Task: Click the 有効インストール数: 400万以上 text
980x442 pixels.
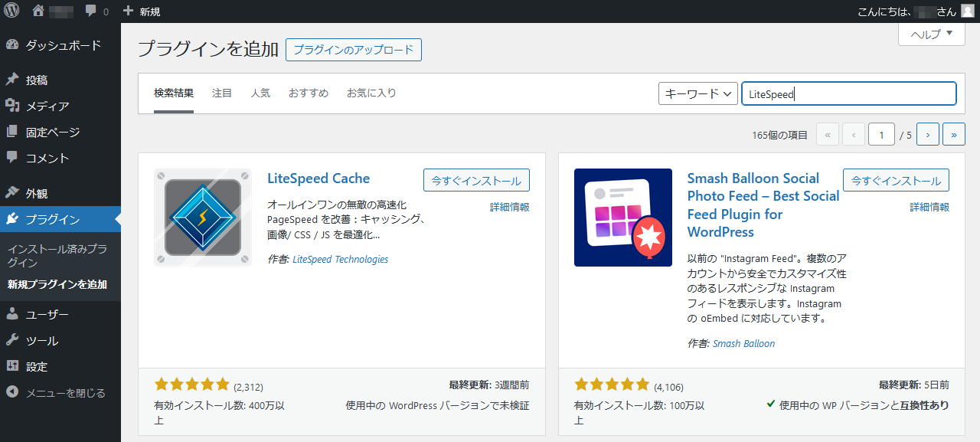Action: pos(219,413)
